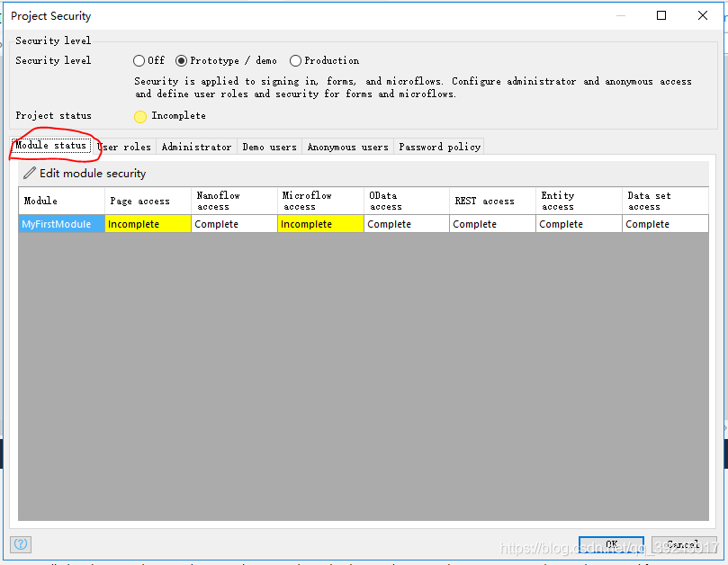Open the Demo users tab
Viewport: 728px width, 565px height.
(x=269, y=148)
